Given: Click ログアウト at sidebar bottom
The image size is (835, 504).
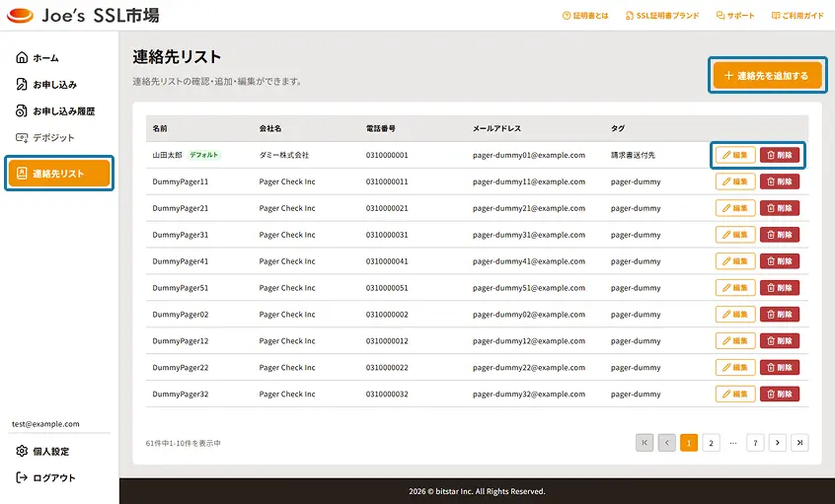Looking at the screenshot, I should tap(45, 477).
